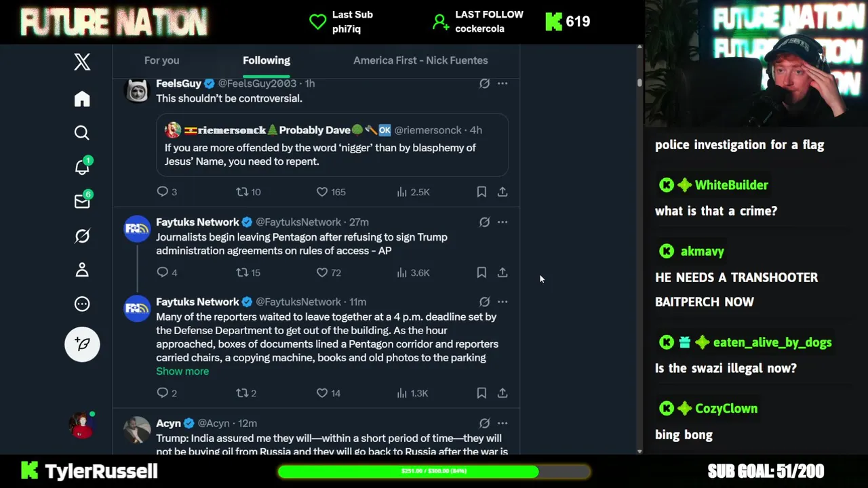Screen dimensions: 868x488
Task: Click Grok icon on Acyn post
Action: (484, 423)
